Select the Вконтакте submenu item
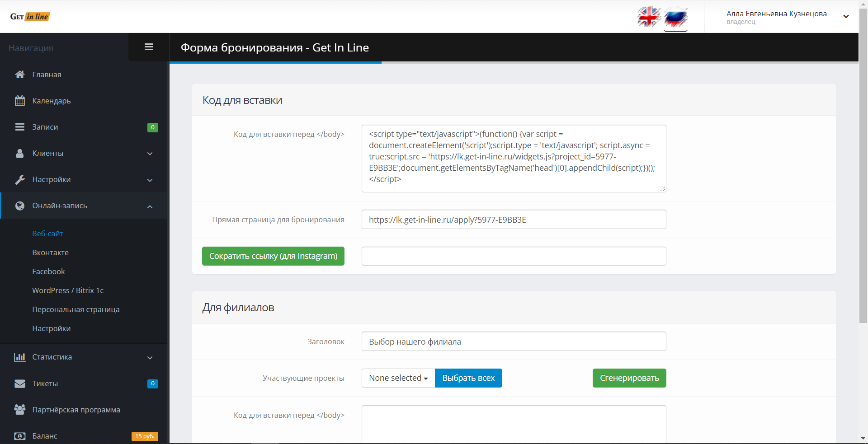This screenshot has width=868, height=444. pos(51,252)
